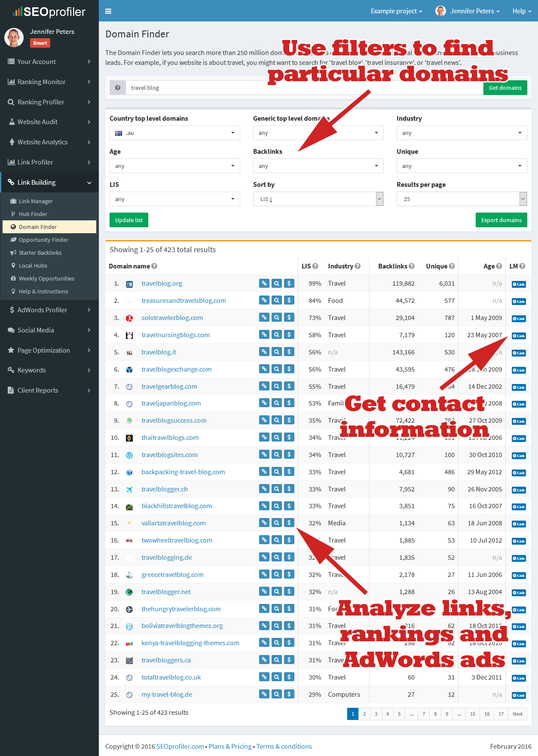
Task: Click the LM Link badge for travelnursingblogs.com
Action: [519, 335]
